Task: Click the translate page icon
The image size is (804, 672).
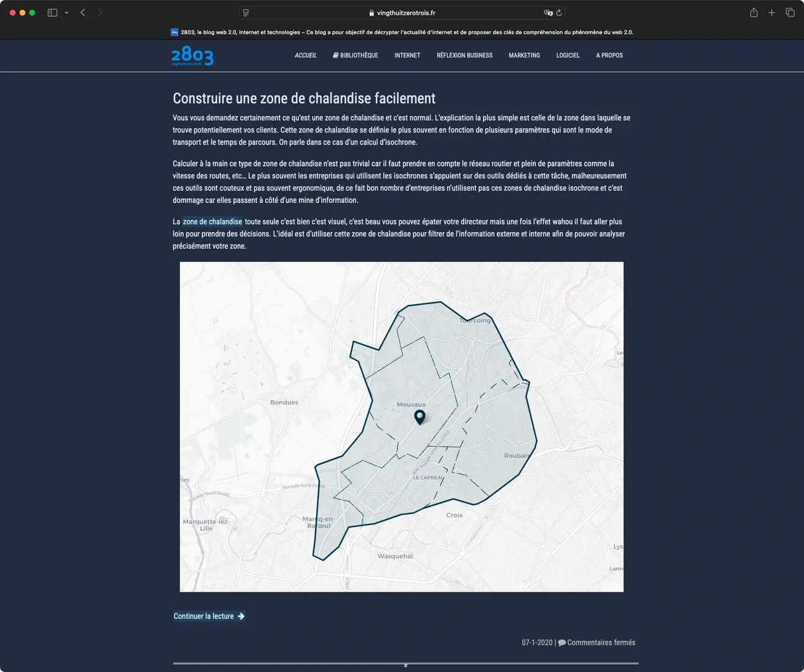Action: [548, 12]
